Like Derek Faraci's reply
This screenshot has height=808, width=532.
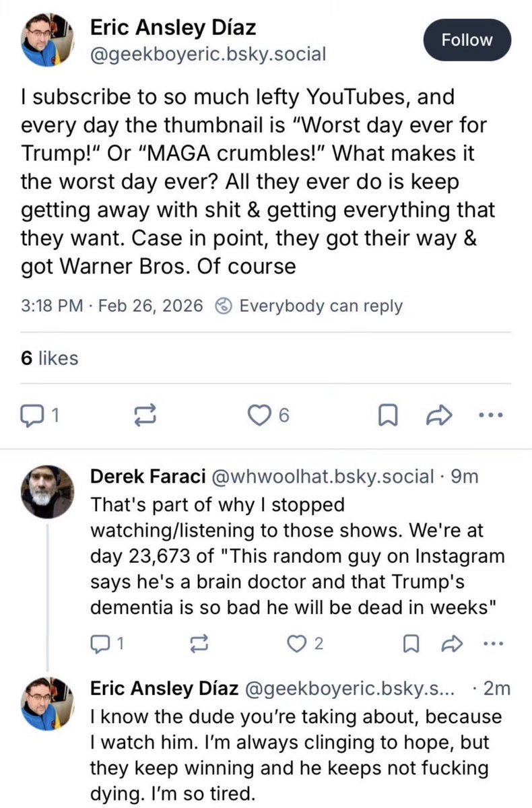pyautogui.click(x=305, y=644)
